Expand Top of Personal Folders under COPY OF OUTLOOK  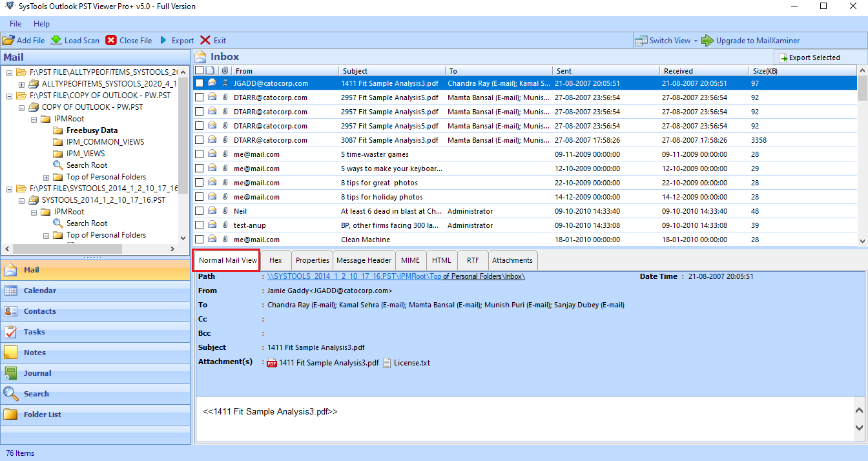46,177
